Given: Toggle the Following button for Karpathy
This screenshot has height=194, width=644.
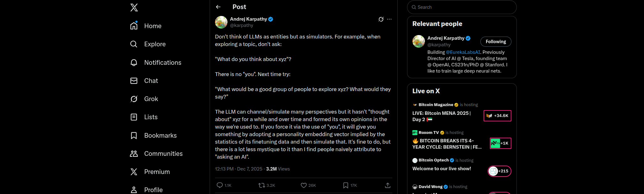Looking at the screenshot, I should [x=495, y=42].
